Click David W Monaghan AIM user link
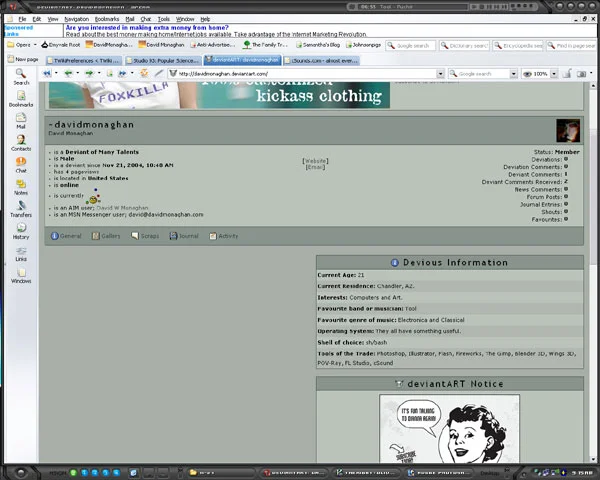 tap(122, 208)
